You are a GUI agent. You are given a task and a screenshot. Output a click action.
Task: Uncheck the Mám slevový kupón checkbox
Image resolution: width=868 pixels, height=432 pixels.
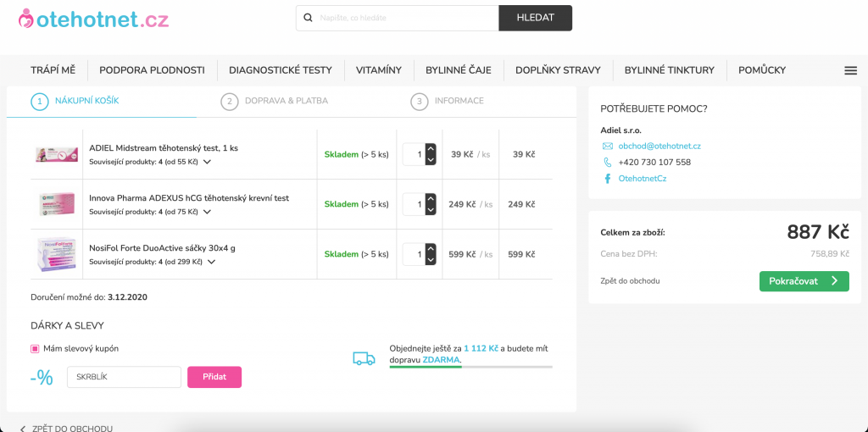click(35, 349)
